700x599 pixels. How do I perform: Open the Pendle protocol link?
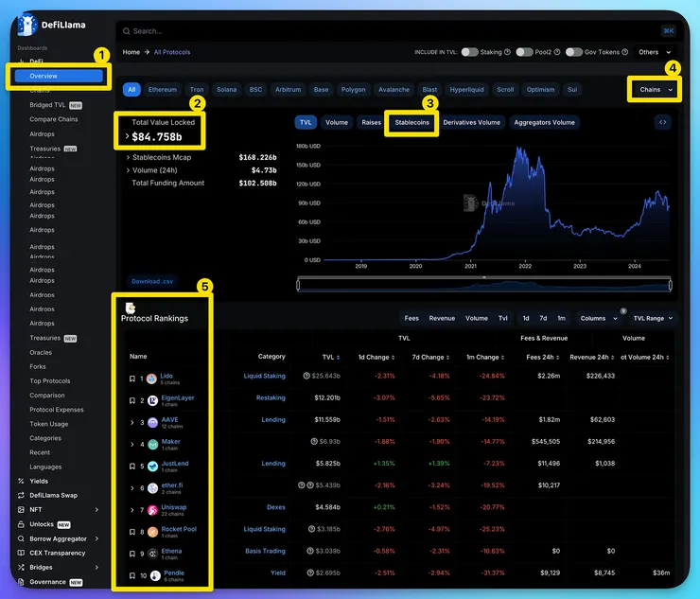tap(174, 573)
